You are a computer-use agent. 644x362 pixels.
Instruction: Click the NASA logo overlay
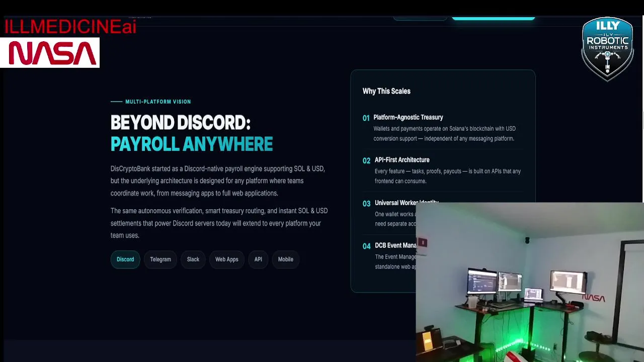click(50, 53)
